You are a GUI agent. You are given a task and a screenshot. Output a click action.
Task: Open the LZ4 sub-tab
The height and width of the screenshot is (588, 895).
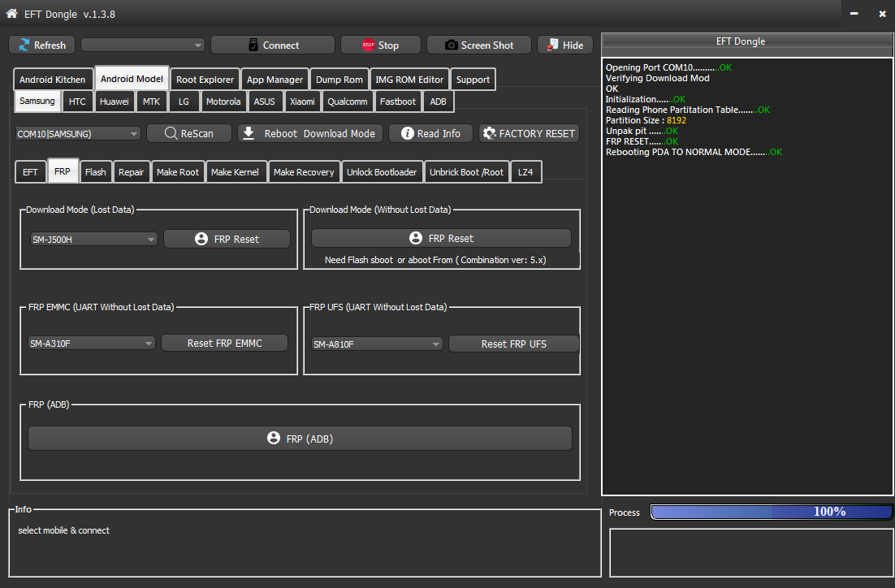[x=525, y=172]
